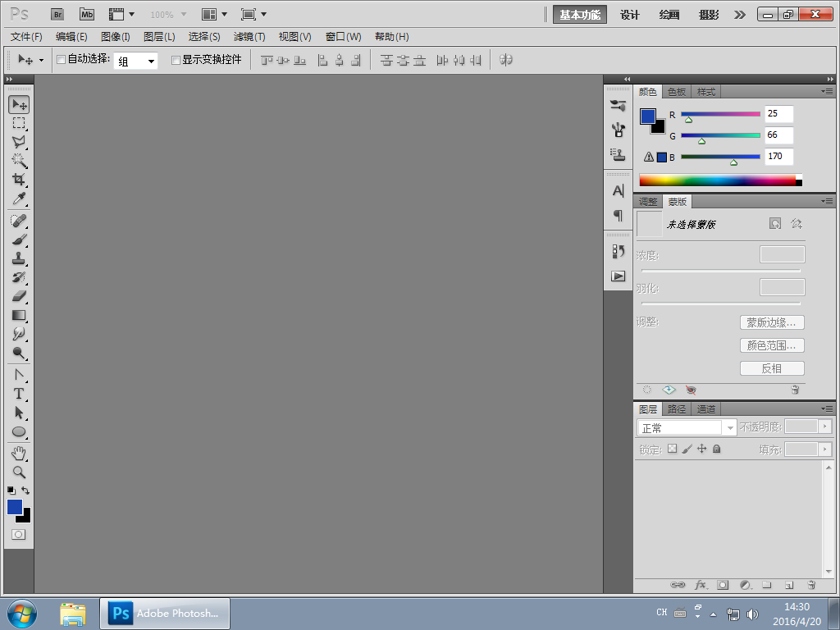The width and height of the screenshot is (840, 630).
Task: Launch Mini Bridge from top bar
Action: [87, 15]
